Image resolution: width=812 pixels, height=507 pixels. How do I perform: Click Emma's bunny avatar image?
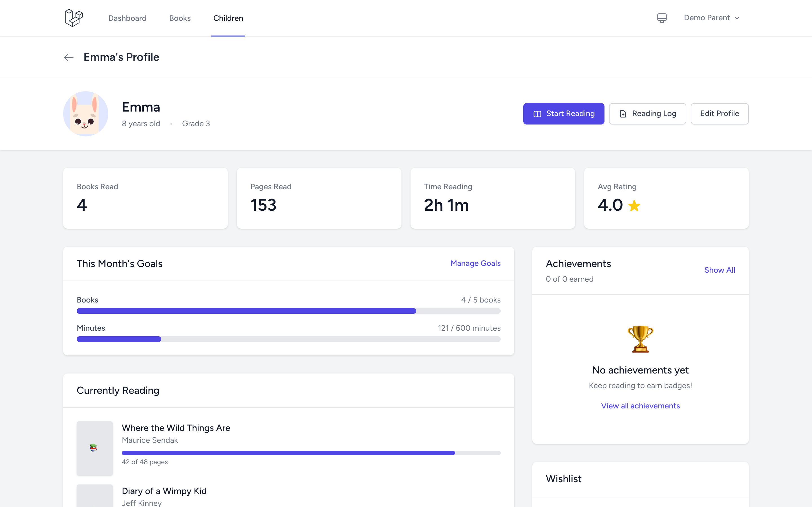85,114
